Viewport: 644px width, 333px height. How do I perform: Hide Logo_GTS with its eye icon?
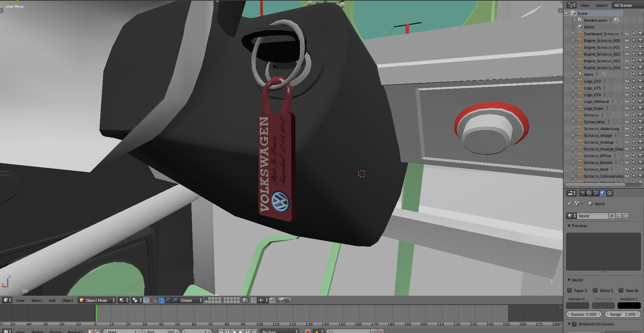click(x=627, y=88)
